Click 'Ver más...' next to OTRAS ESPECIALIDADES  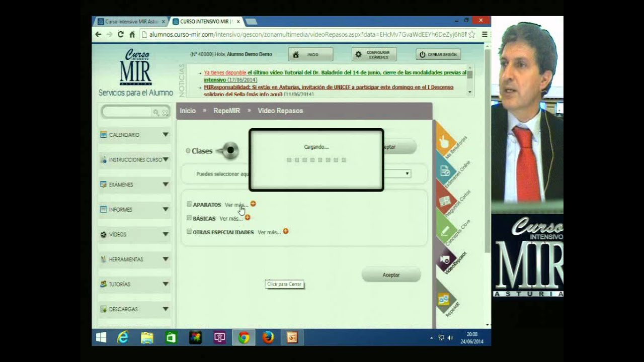[269, 232]
